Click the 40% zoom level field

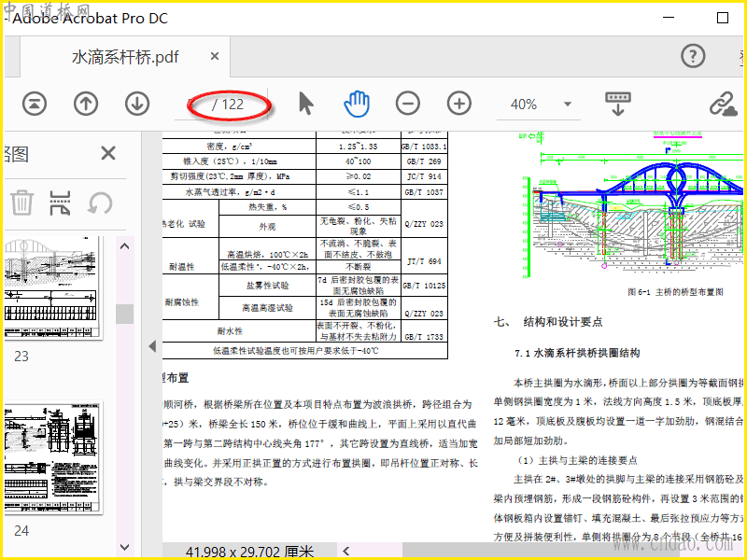point(524,105)
